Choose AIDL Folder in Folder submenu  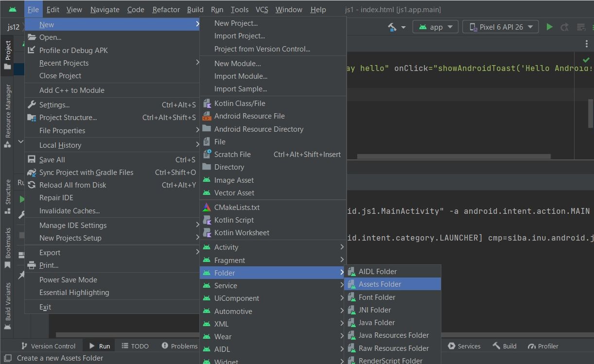392,271
